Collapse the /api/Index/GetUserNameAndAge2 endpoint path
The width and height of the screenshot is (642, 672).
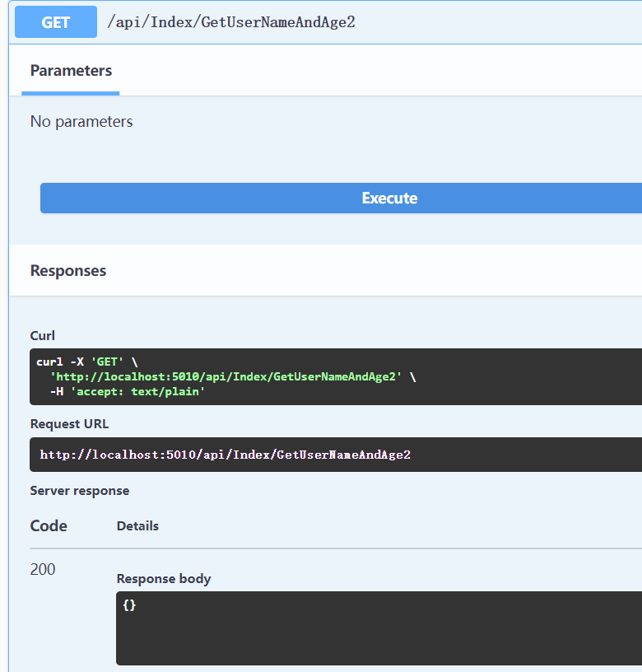231,22
